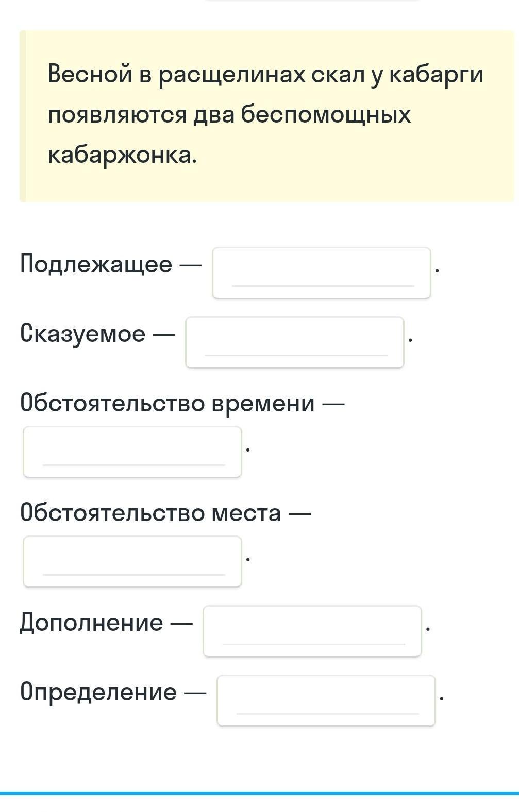Focus the Обстоятельство времени answer field

pos(132,452)
